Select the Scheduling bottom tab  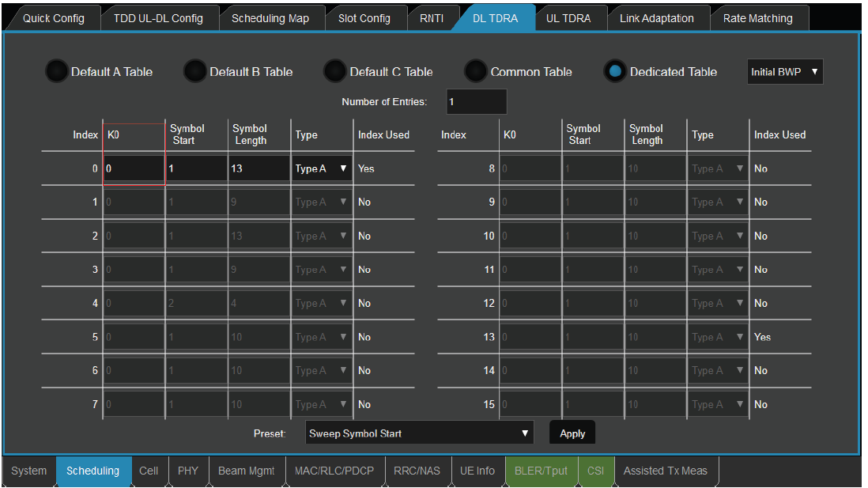point(93,471)
